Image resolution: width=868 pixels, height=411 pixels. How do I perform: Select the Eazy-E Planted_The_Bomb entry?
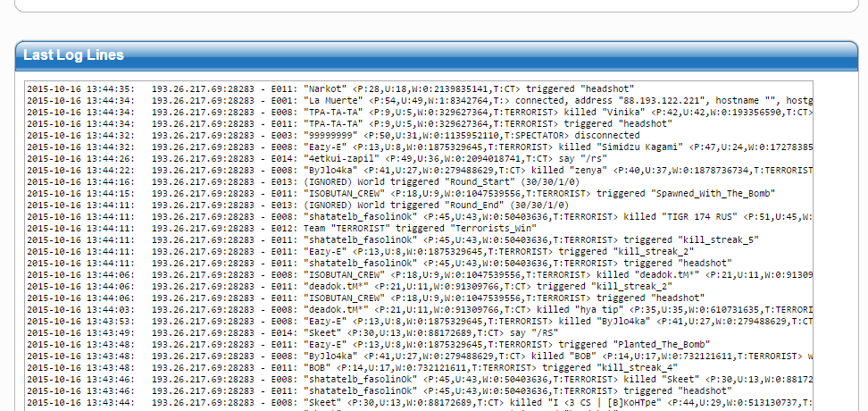pos(368,345)
